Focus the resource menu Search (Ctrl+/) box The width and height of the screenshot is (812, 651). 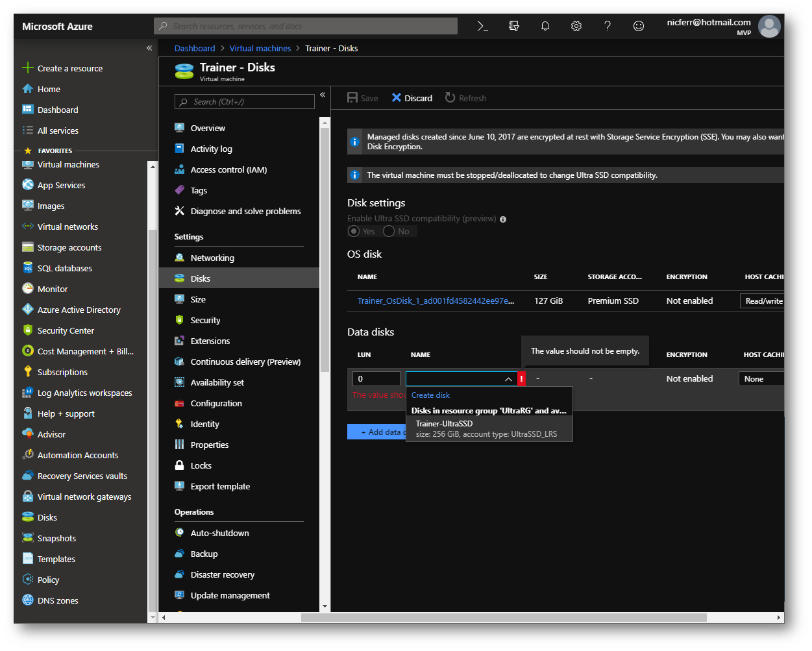pos(245,102)
